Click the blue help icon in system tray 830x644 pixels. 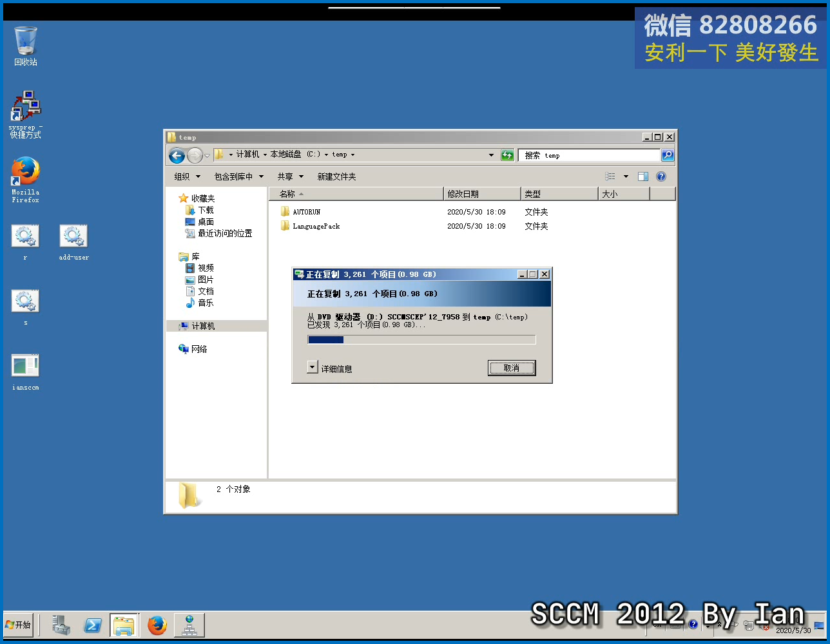(x=693, y=624)
